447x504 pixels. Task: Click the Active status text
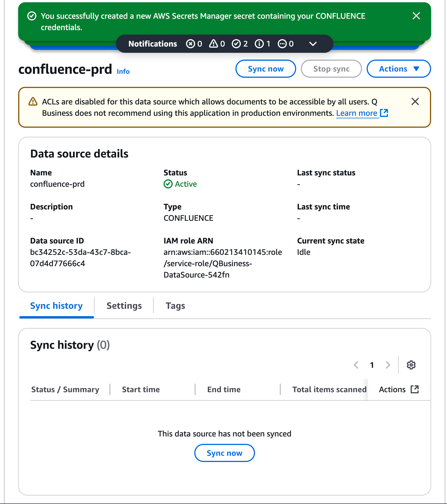pyautogui.click(x=186, y=184)
